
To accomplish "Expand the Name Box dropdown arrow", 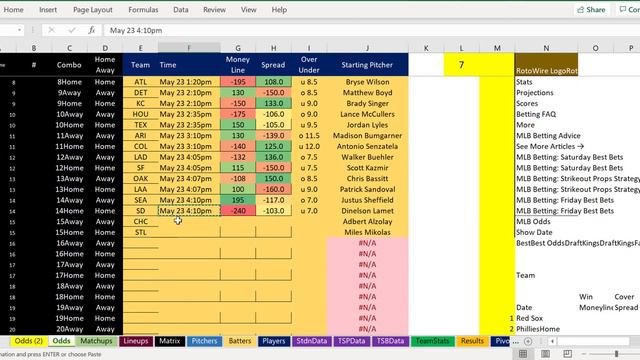I will click(19, 30).
